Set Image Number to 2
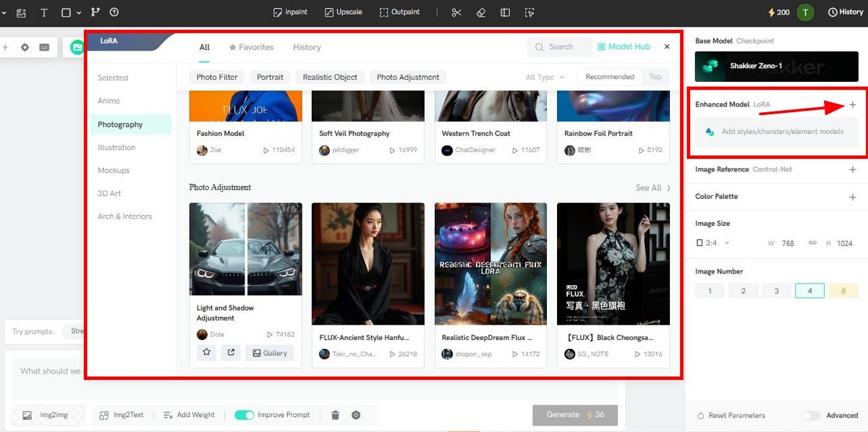The image size is (868, 432). pyautogui.click(x=743, y=291)
